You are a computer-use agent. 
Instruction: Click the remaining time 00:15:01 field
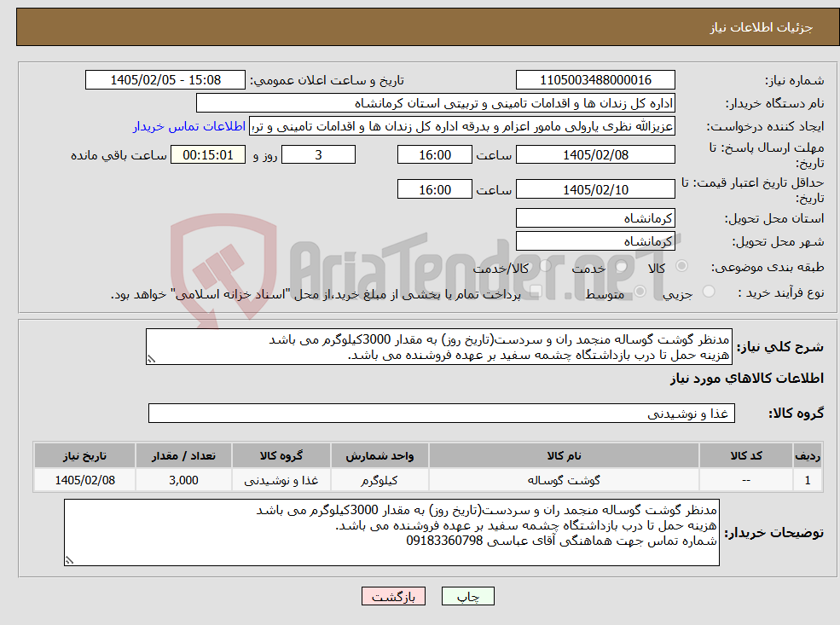[x=208, y=155]
